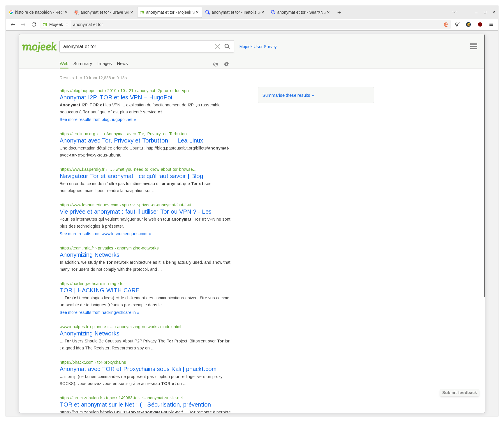Reload the current page

coord(34,24)
